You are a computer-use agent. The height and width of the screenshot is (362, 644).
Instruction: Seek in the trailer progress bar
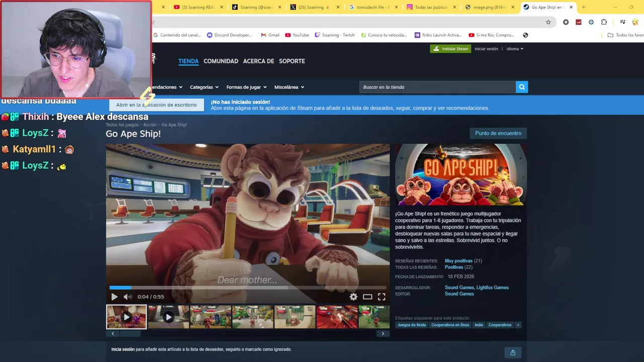(x=248, y=288)
